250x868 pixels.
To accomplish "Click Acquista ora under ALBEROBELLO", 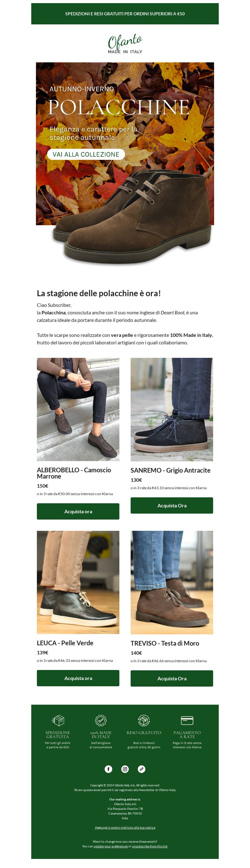I will click(x=78, y=511).
